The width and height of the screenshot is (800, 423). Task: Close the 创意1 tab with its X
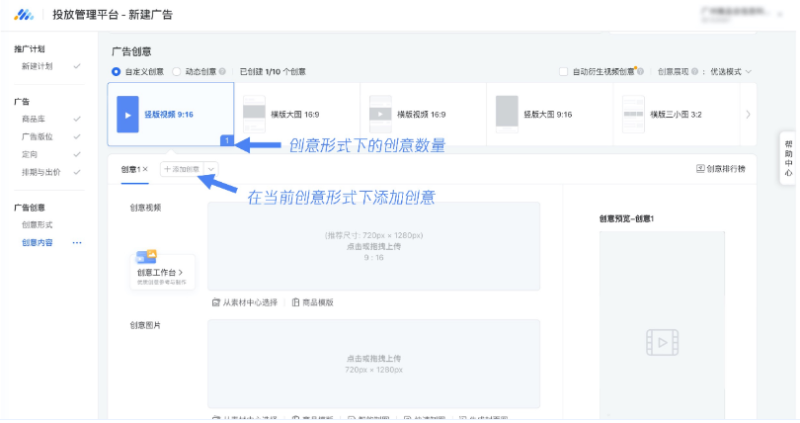pyautogui.click(x=145, y=169)
